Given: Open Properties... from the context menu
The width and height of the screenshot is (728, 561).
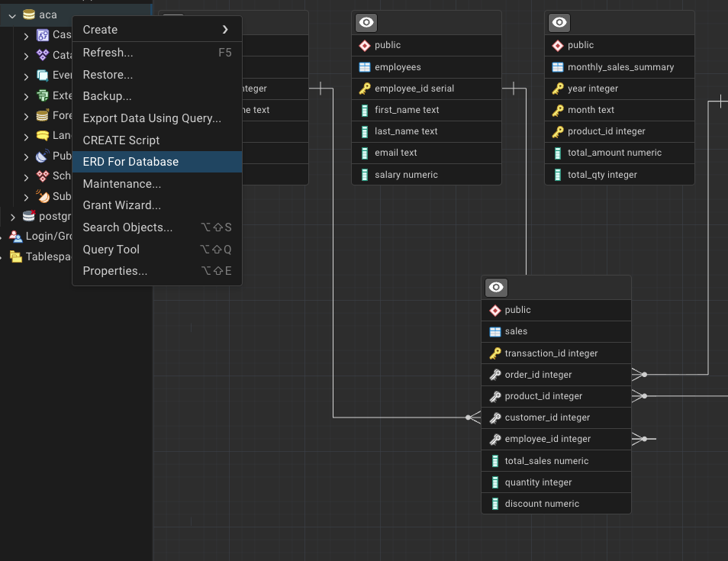Looking at the screenshot, I should pos(115,271).
